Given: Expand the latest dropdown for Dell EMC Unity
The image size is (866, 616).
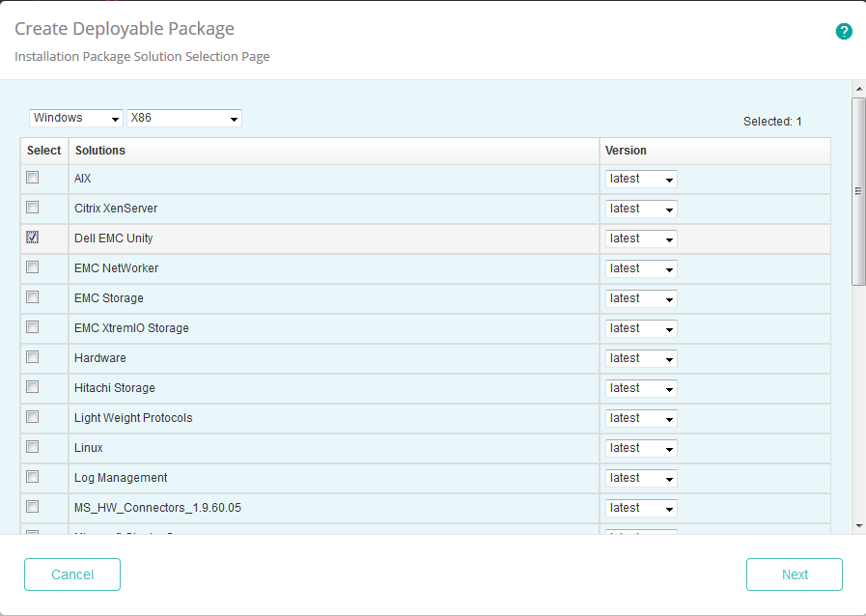Looking at the screenshot, I should tap(640, 238).
